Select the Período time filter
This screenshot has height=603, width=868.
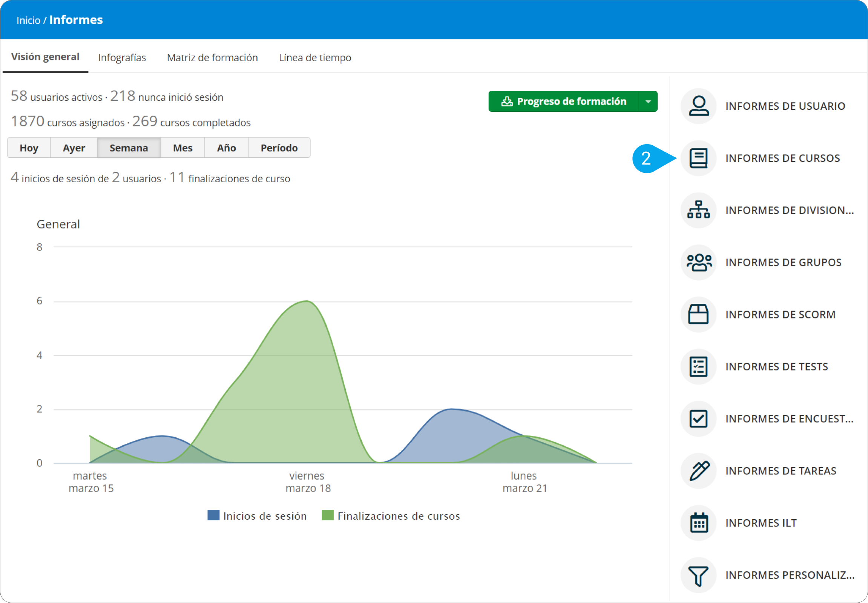[279, 148]
